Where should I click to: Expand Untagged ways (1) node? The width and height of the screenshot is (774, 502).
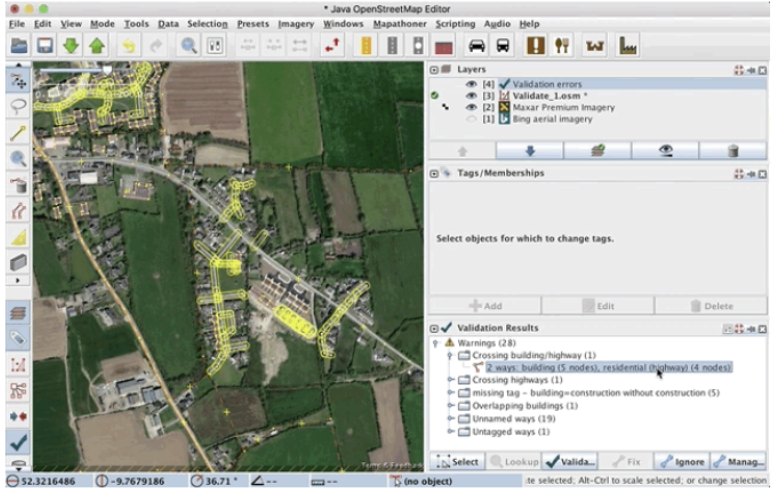click(x=450, y=431)
